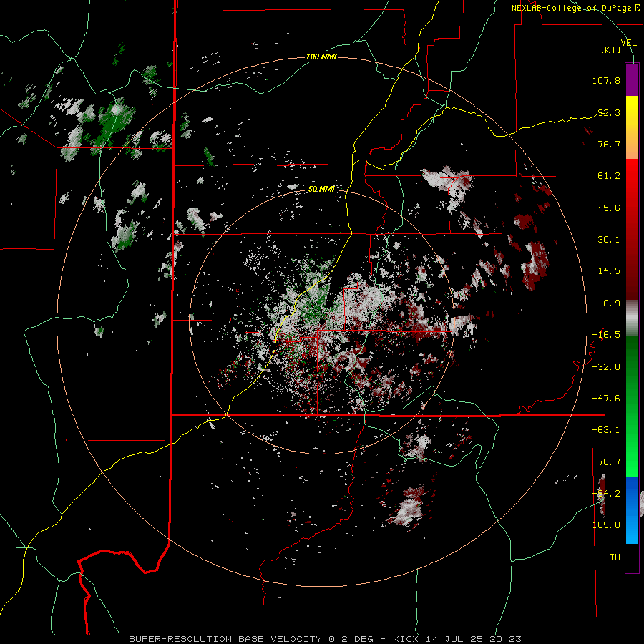644x644 pixels.
Task: Click the -16.5 legend value
Action: (x=606, y=335)
